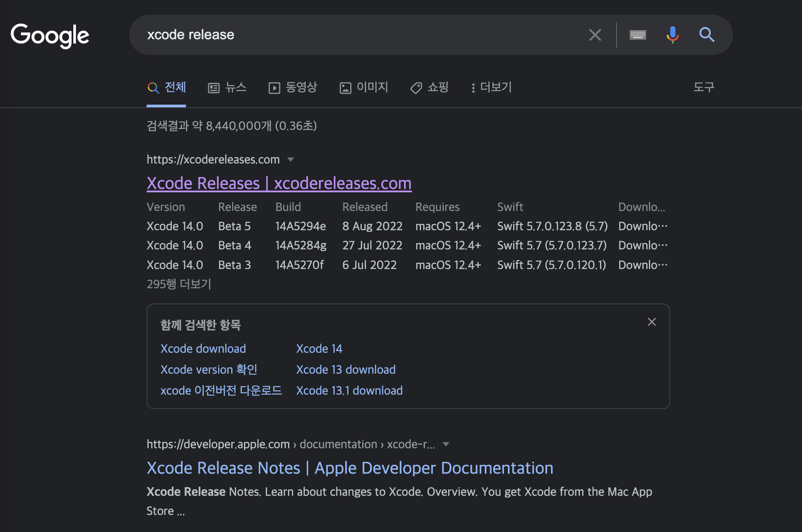Expand developer.apple.com result options arrow
This screenshot has width=802, height=532.
click(446, 444)
